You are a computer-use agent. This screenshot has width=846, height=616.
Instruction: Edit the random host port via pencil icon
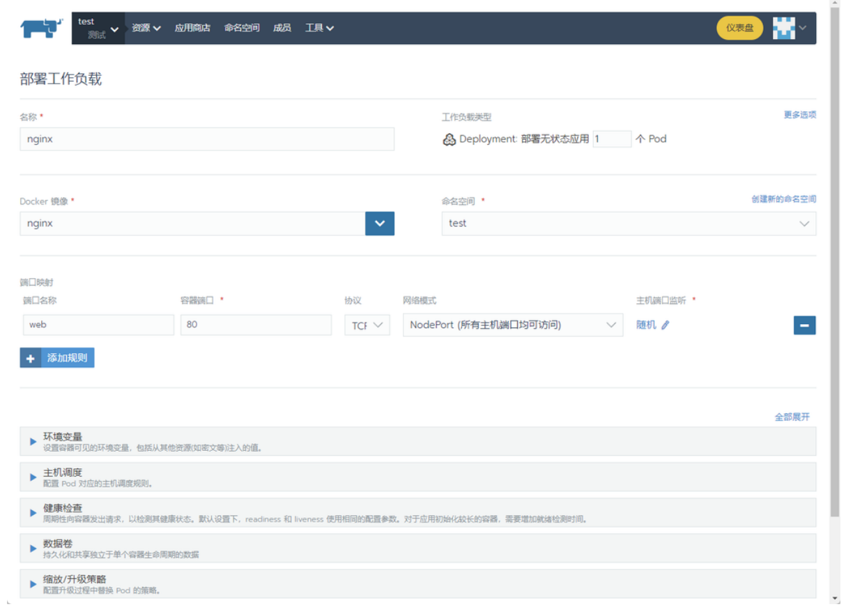click(x=665, y=325)
